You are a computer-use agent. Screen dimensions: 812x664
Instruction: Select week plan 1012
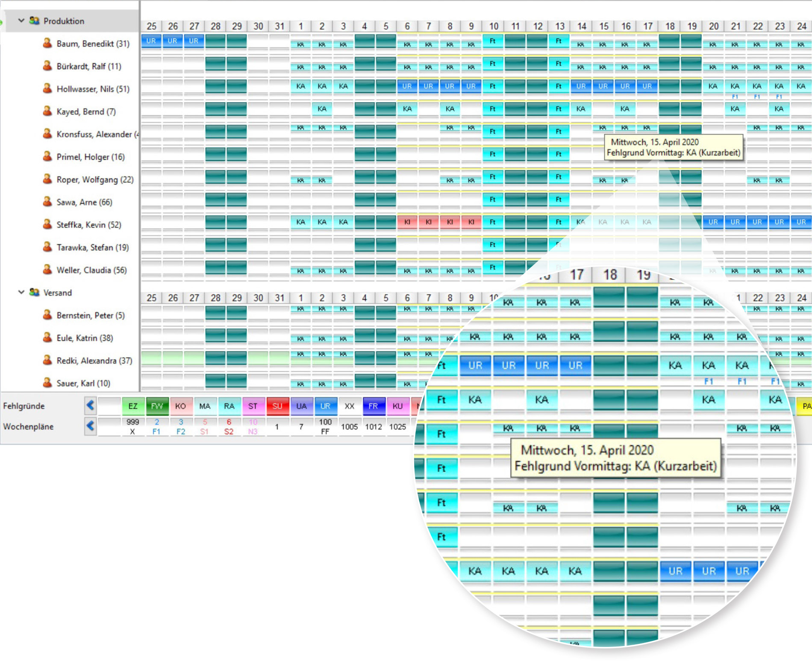(x=374, y=426)
